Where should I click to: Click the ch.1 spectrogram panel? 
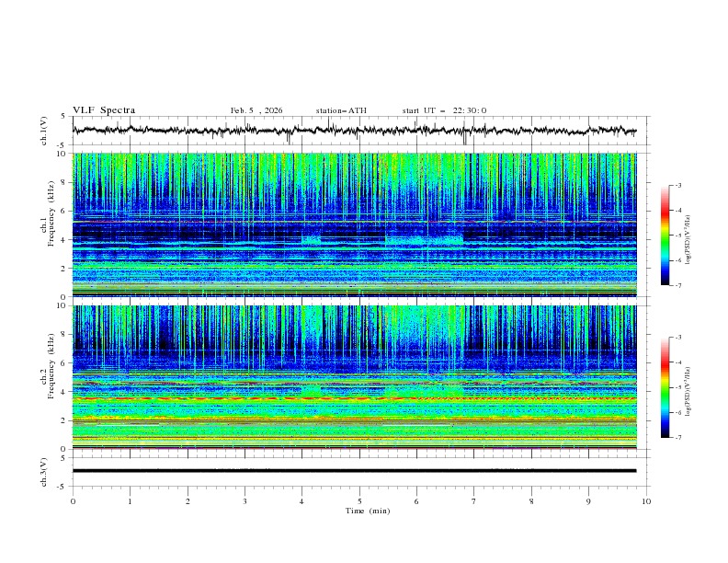[x=354, y=224]
